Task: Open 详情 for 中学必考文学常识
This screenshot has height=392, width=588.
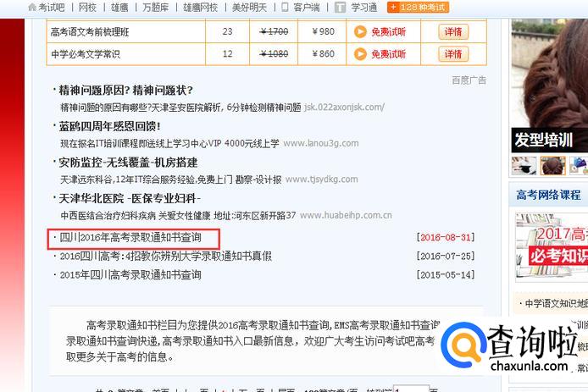Action: pos(453,54)
